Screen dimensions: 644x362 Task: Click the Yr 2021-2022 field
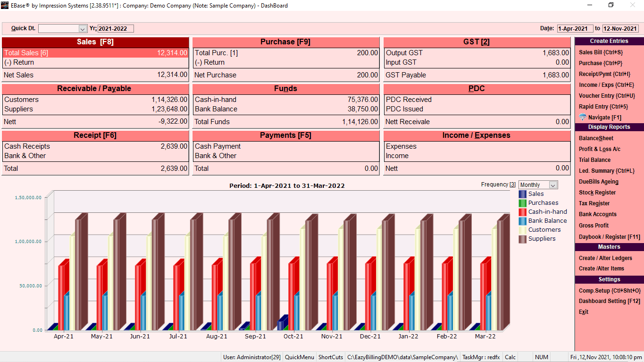point(116,29)
